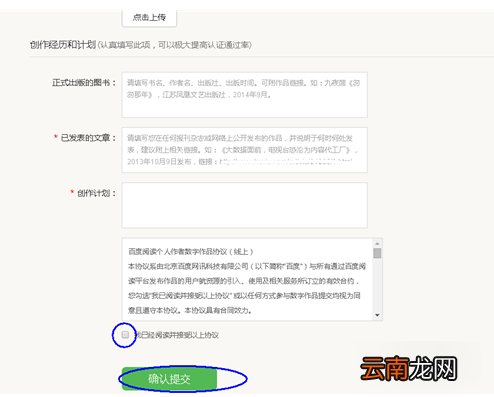This screenshot has height=397, width=494.
Task: Click the 创作计划 field label
Action: [96, 193]
